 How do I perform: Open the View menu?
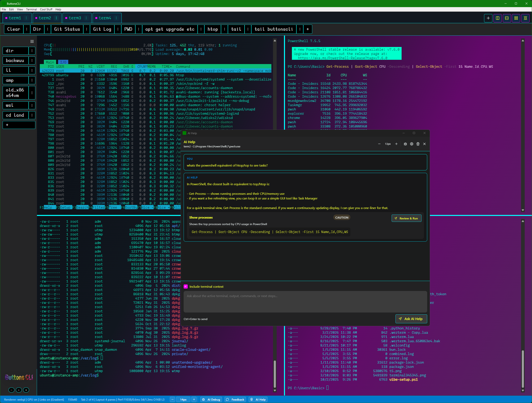(x=20, y=9)
